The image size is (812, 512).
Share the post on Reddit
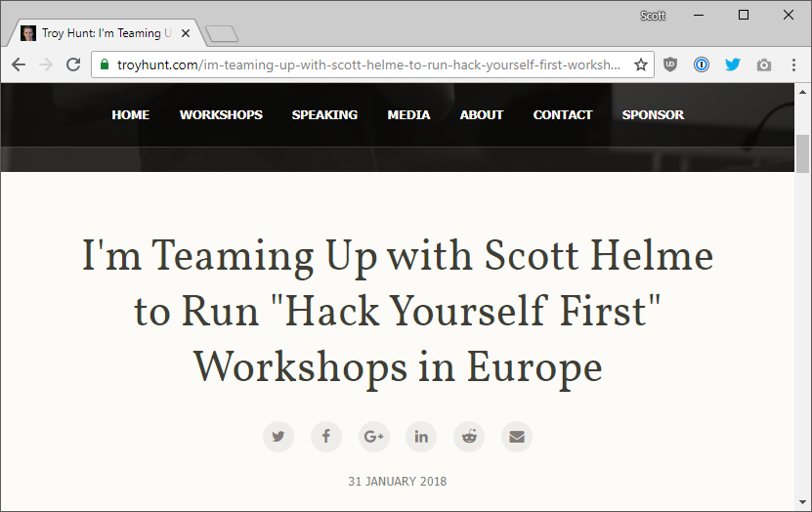click(469, 436)
